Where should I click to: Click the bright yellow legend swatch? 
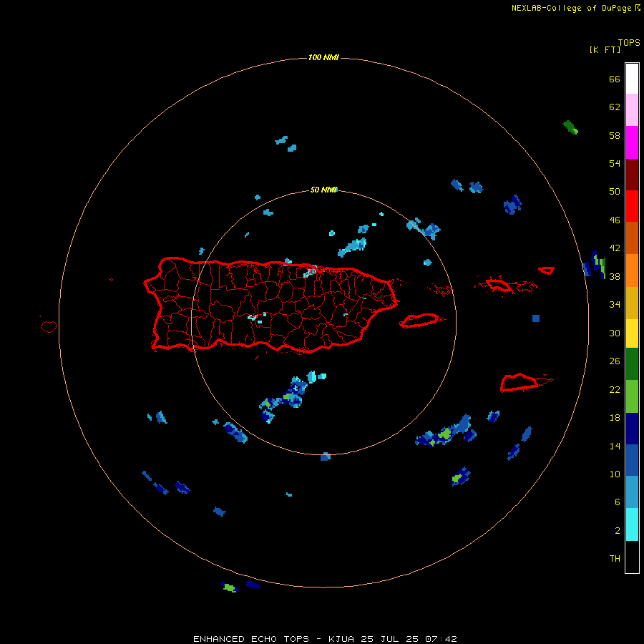click(x=632, y=333)
